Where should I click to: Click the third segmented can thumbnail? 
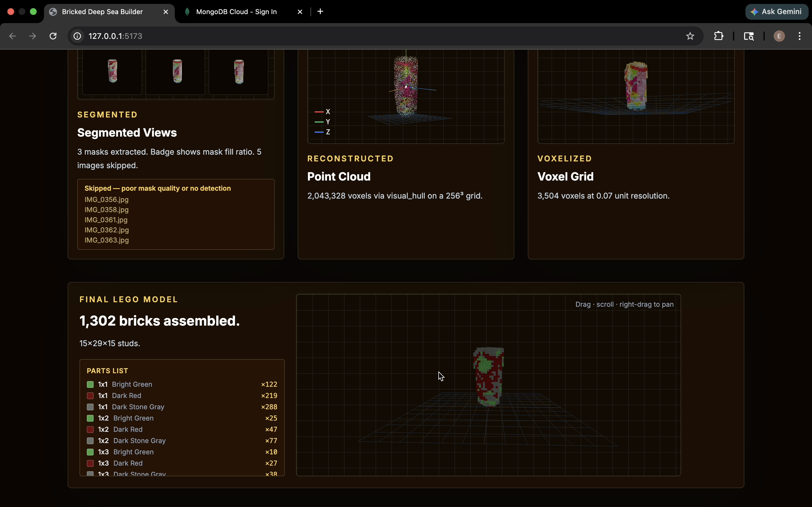(239, 72)
